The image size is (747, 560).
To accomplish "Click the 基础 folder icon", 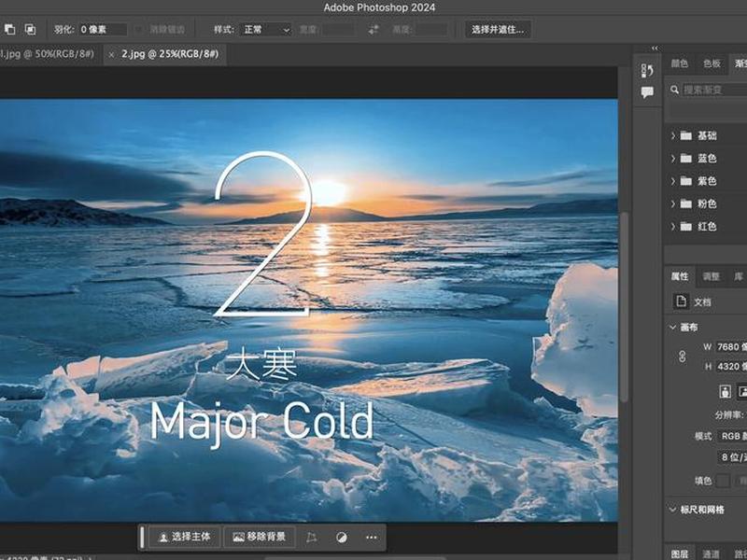I will tap(686, 135).
